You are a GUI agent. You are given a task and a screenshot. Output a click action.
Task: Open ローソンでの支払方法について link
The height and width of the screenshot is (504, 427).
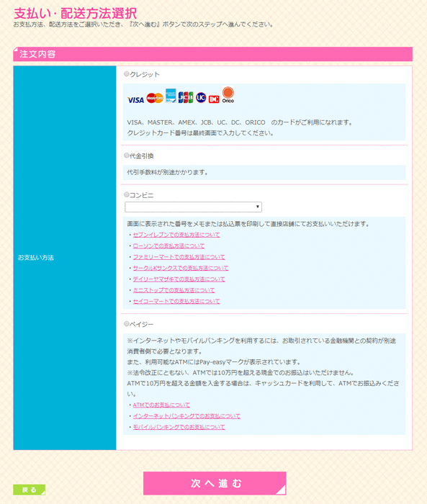pos(168,246)
